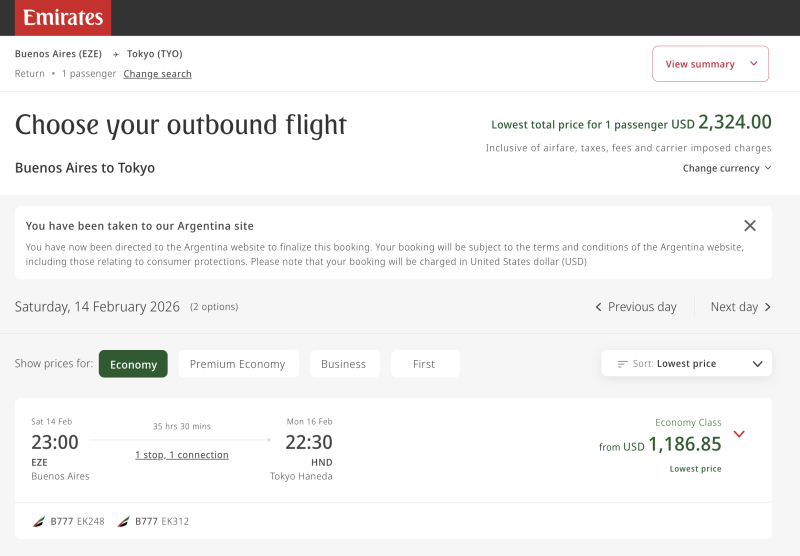Click the EK312 aircraft tail icon
The width and height of the screenshot is (800, 556).
click(124, 521)
